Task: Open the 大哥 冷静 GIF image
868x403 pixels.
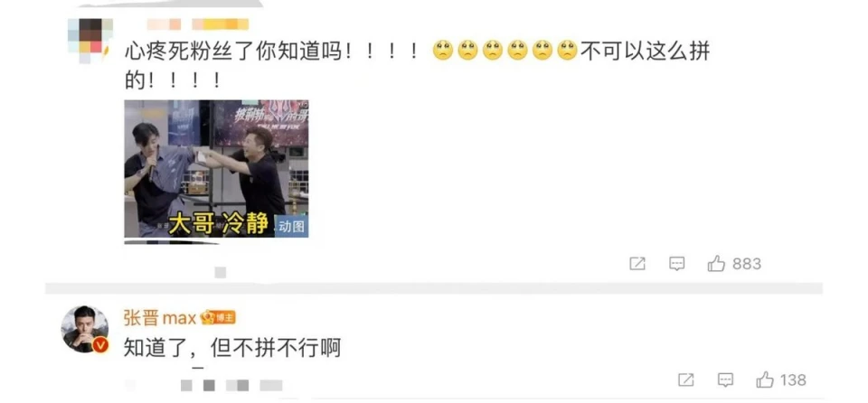Action: 216,169
